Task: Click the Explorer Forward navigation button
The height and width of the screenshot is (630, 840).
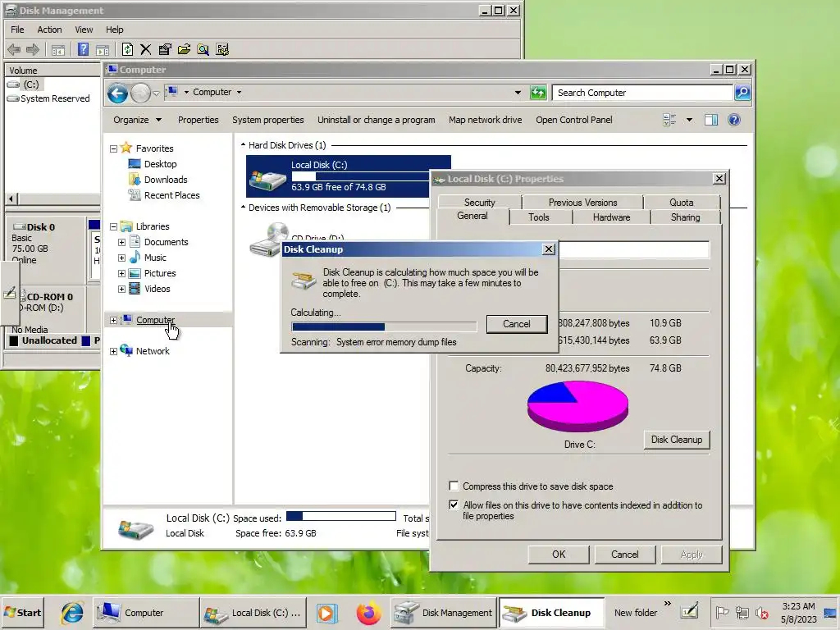Action: tap(140, 94)
